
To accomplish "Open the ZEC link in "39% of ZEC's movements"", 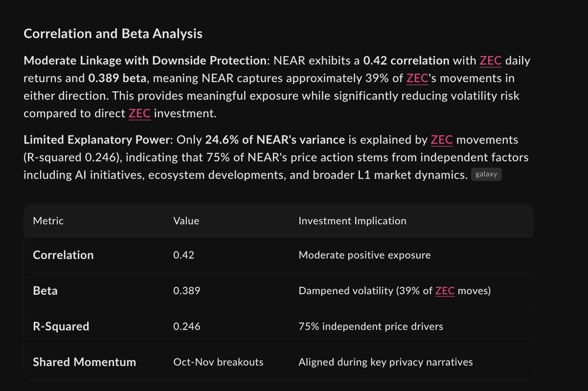I will tap(417, 78).
